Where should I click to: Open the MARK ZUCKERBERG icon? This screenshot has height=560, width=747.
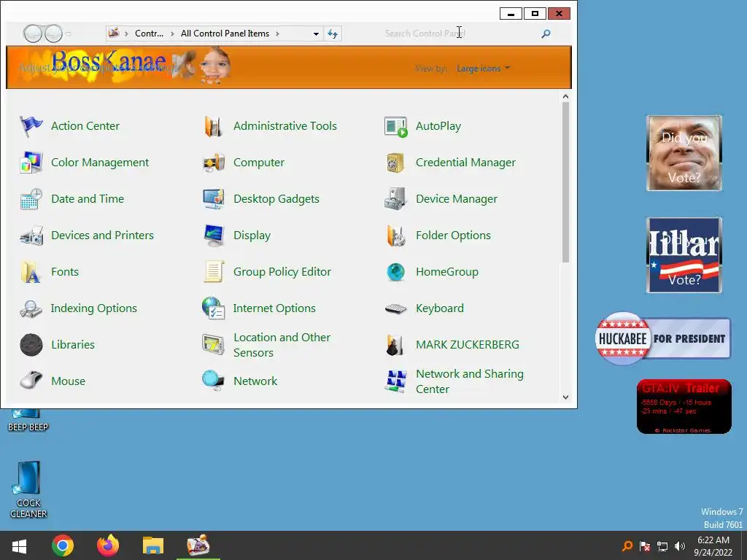point(396,345)
